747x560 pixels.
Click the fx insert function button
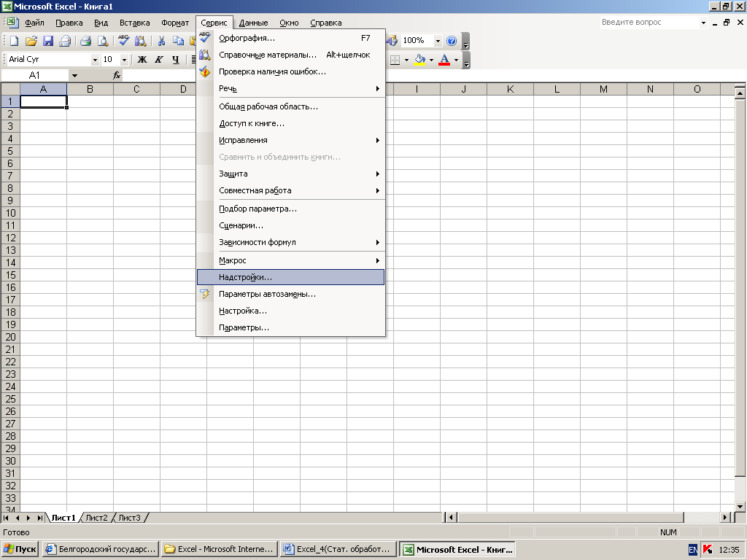click(x=117, y=75)
